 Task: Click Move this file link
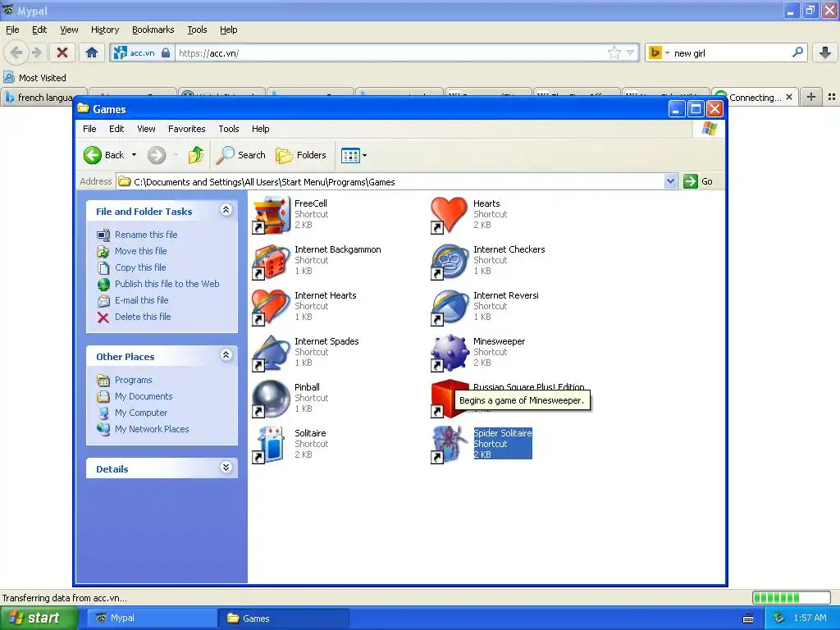coord(141,251)
